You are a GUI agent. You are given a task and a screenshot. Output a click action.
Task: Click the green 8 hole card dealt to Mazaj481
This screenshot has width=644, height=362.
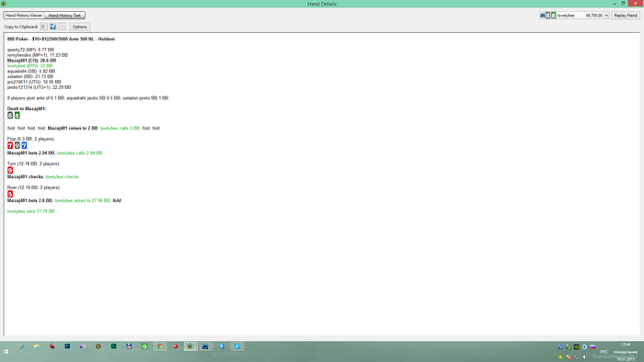[x=17, y=115]
